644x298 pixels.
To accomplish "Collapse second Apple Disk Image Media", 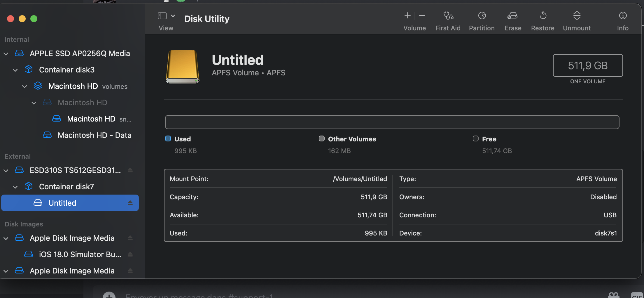I will tap(6, 271).
